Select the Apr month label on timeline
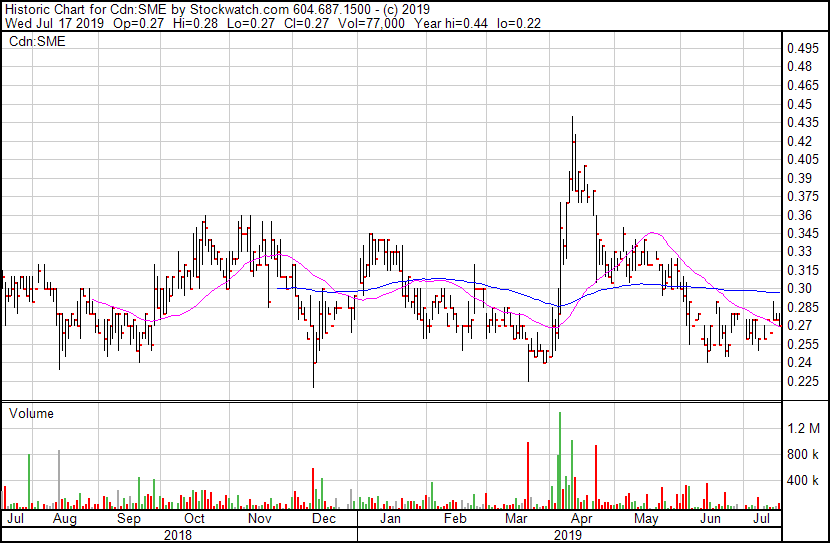The image size is (830, 543). pyautogui.click(x=582, y=518)
